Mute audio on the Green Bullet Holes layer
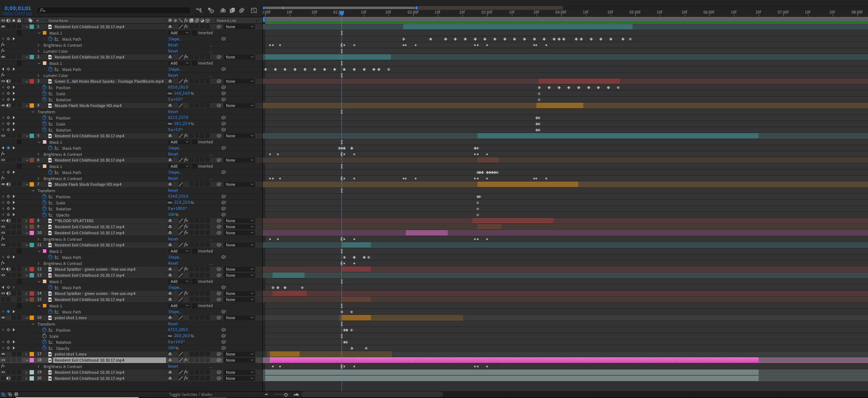The image size is (868, 398). point(9,81)
